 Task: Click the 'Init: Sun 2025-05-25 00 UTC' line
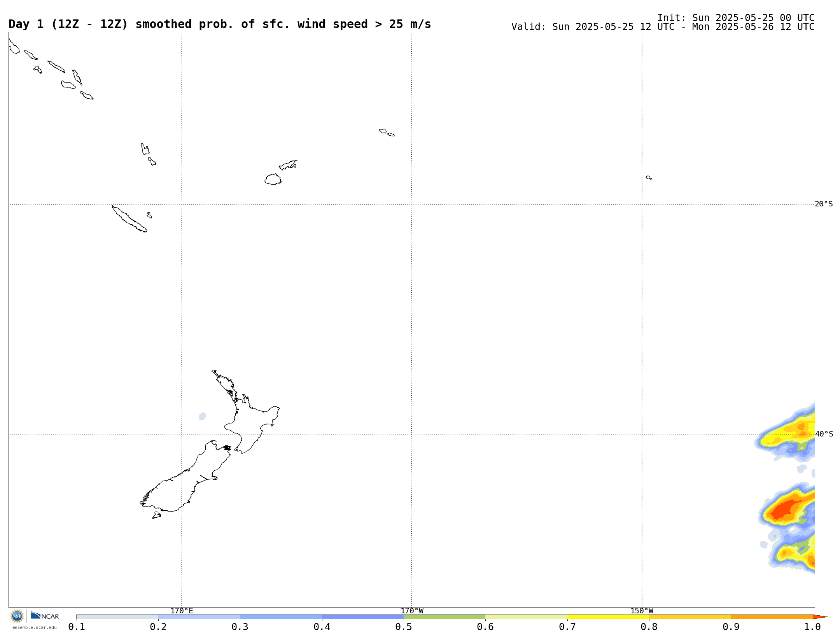pos(736,18)
